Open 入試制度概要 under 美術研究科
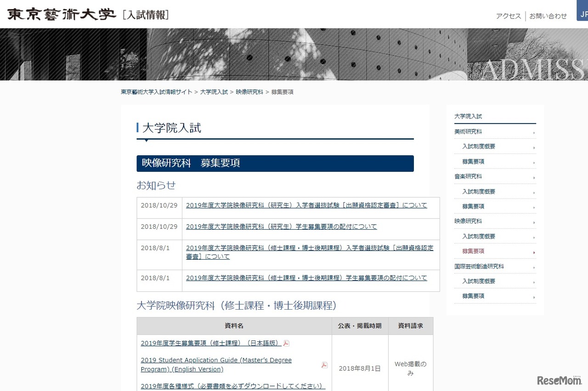Image resolution: width=588 pixels, height=391 pixels. click(479, 147)
